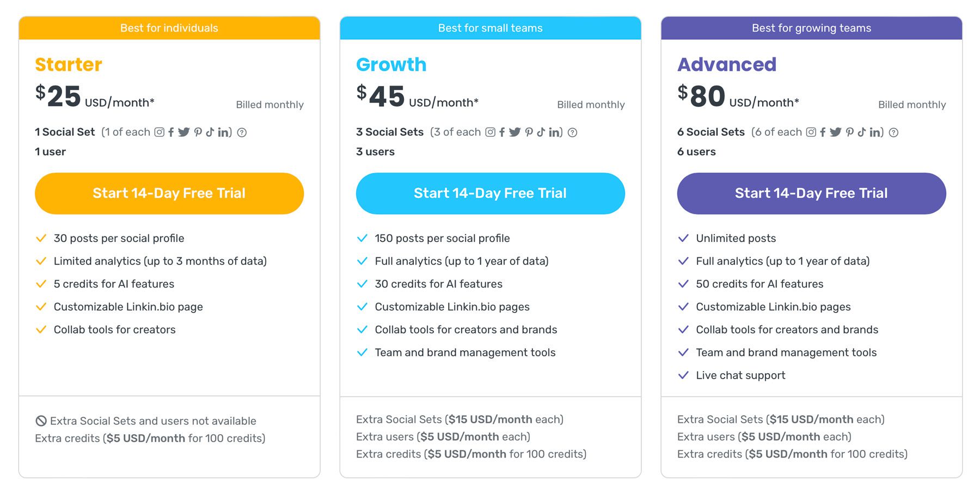This screenshot has height=493, width=980.
Task: Start 14-Day Free Trial for the Starter plan
Action: (x=169, y=193)
